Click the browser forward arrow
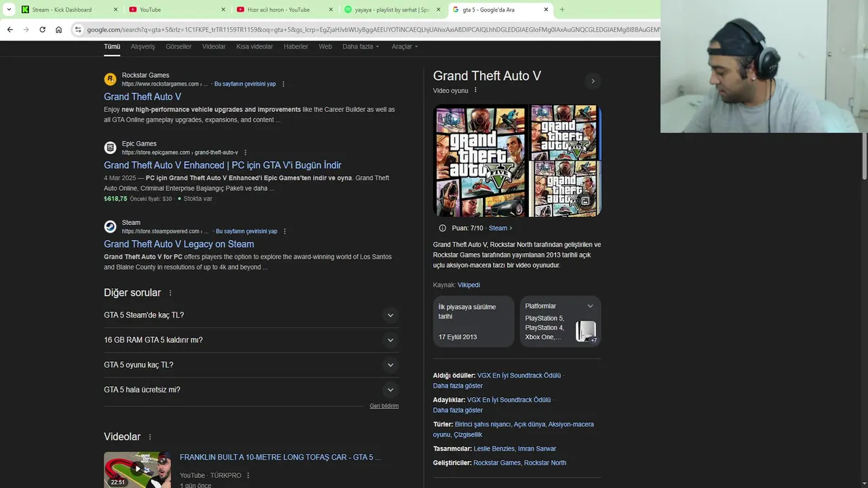 click(26, 30)
